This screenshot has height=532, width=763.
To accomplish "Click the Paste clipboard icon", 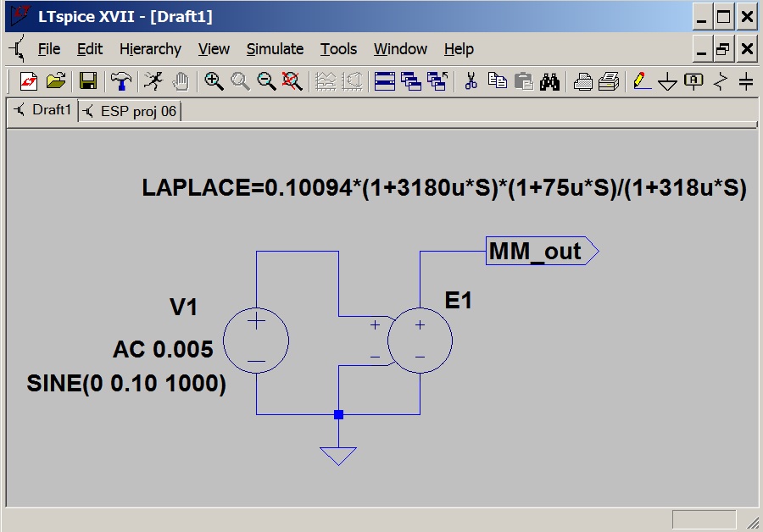I will click(524, 81).
